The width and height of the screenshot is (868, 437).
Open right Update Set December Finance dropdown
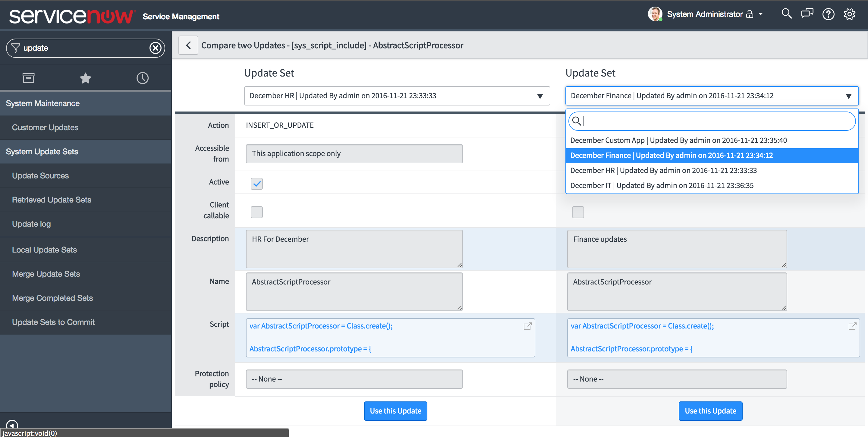click(x=712, y=96)
